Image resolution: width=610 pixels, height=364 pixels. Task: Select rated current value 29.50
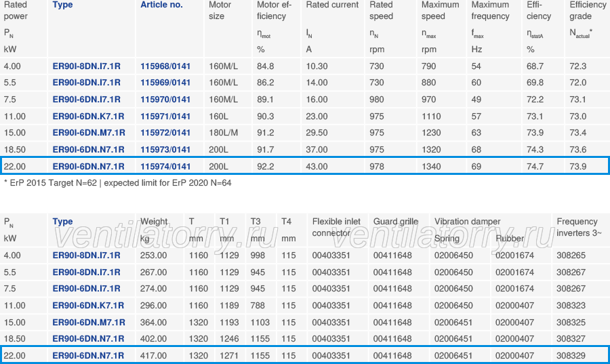[x=317, y=133]
